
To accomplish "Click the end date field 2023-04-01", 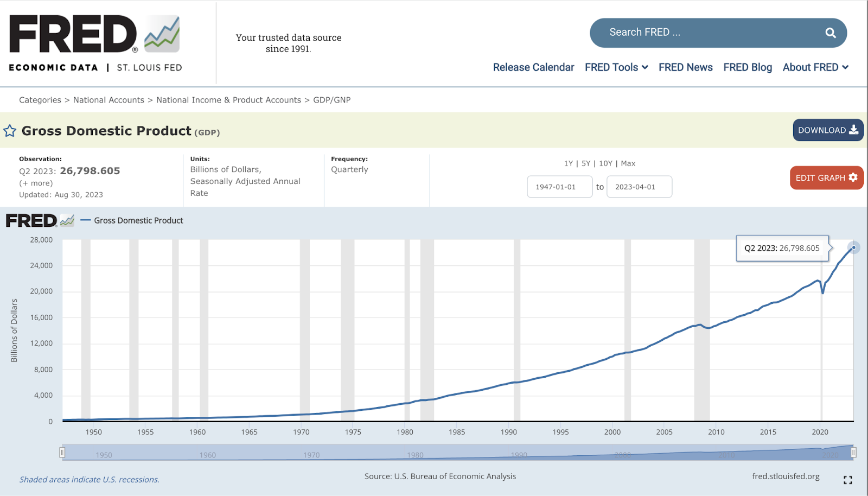I will [639, 187].
